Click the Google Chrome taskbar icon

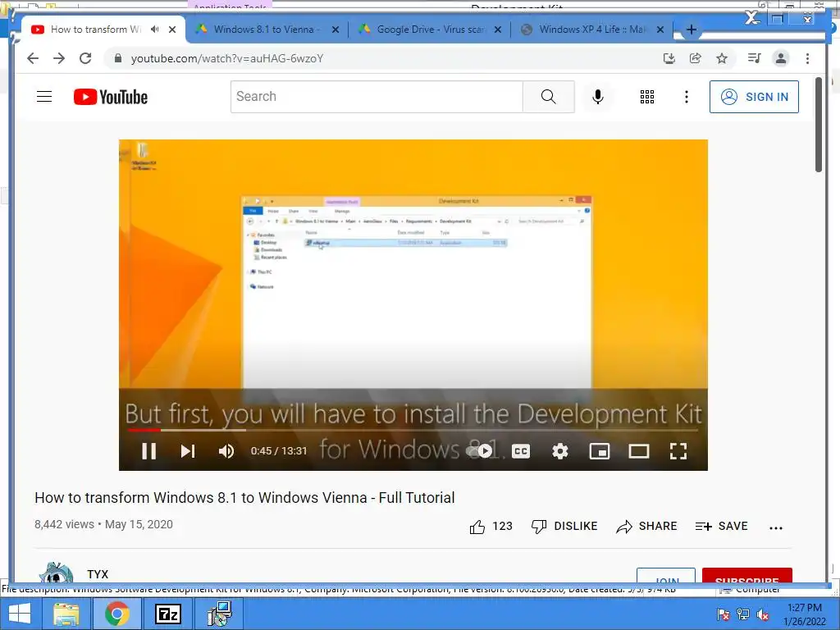[x=117, y=614]
